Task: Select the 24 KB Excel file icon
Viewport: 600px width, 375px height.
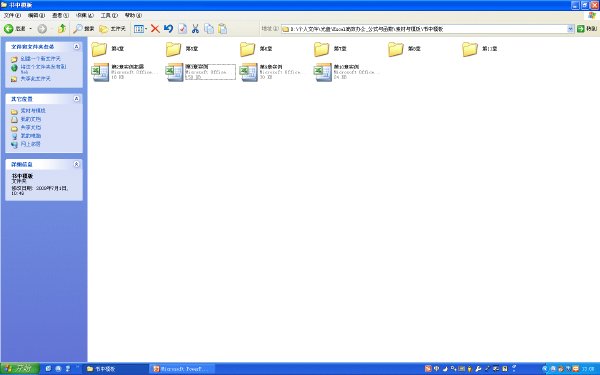Action: click(x=323, y=72)
